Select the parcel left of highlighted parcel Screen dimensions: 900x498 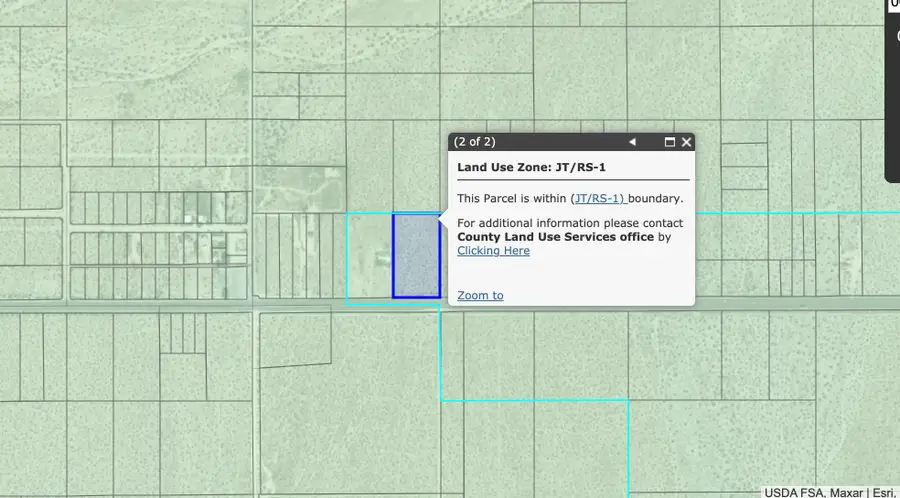369,256
